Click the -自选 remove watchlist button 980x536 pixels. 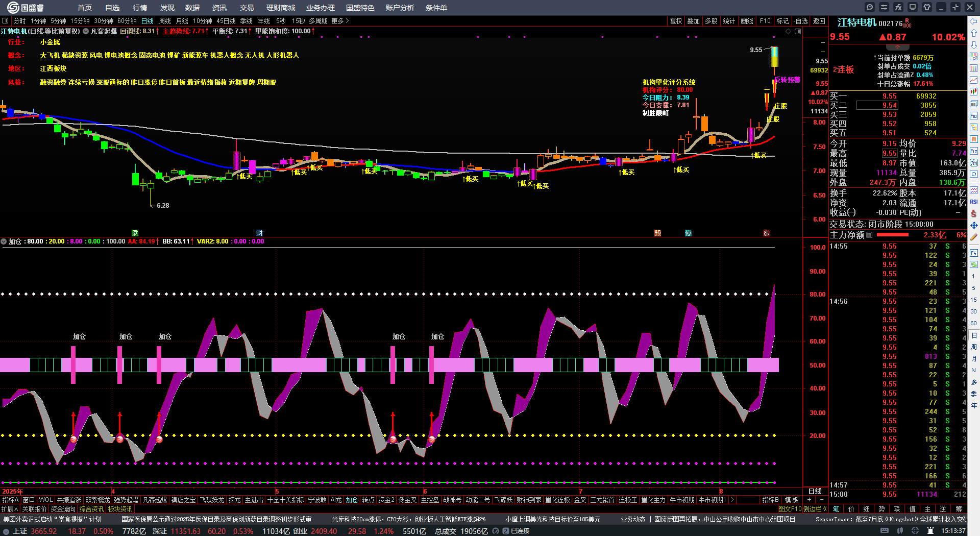click(801, 21)
